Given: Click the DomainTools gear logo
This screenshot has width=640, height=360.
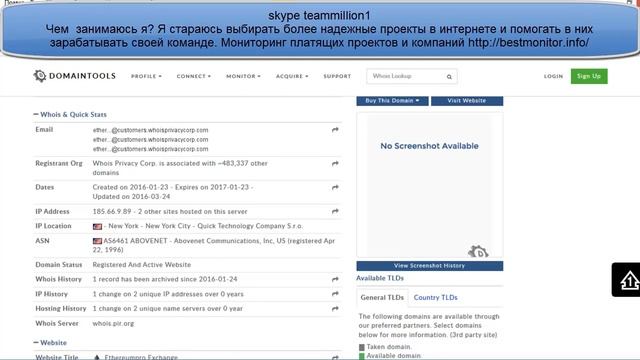Looking at the screenshot, I should coord(40,76).
